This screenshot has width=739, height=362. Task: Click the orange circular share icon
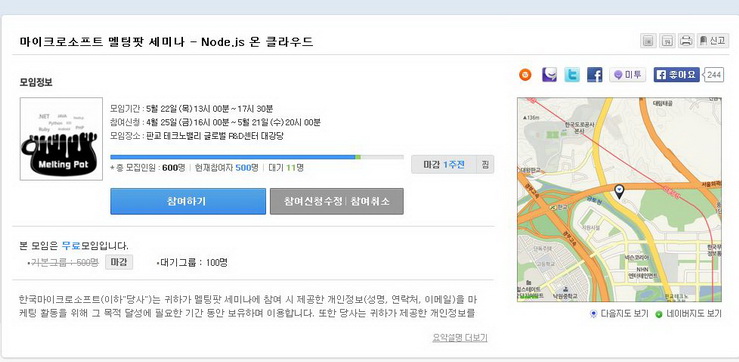525,74
